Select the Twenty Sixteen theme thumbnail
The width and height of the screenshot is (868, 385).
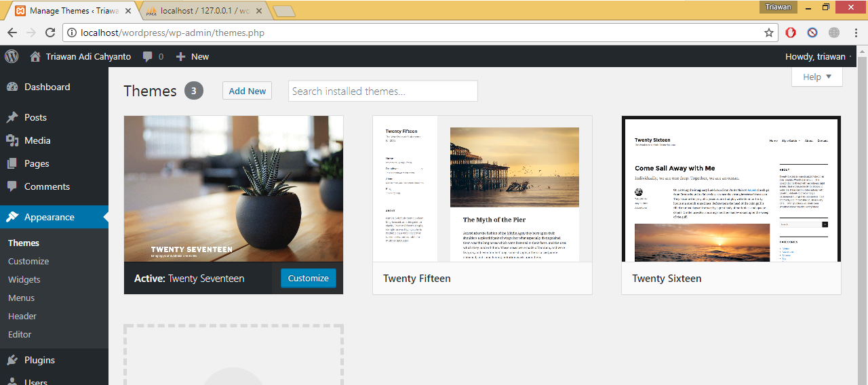731,189
